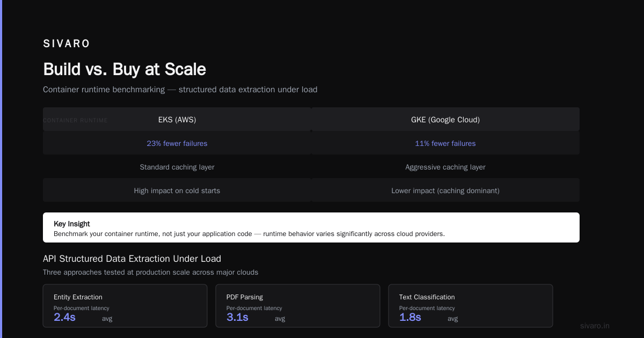Click High impact on cold starts cell

point(177,190)
